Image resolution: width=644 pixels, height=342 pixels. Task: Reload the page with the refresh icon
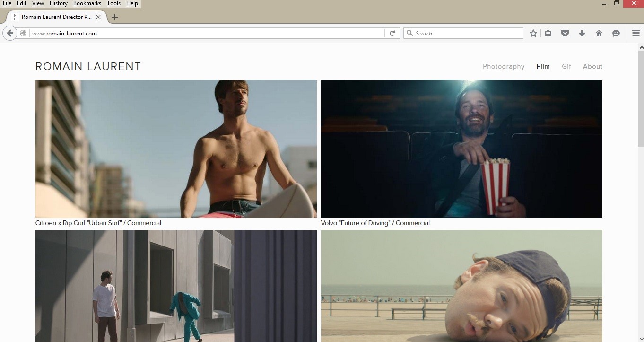tap(392, 33)
